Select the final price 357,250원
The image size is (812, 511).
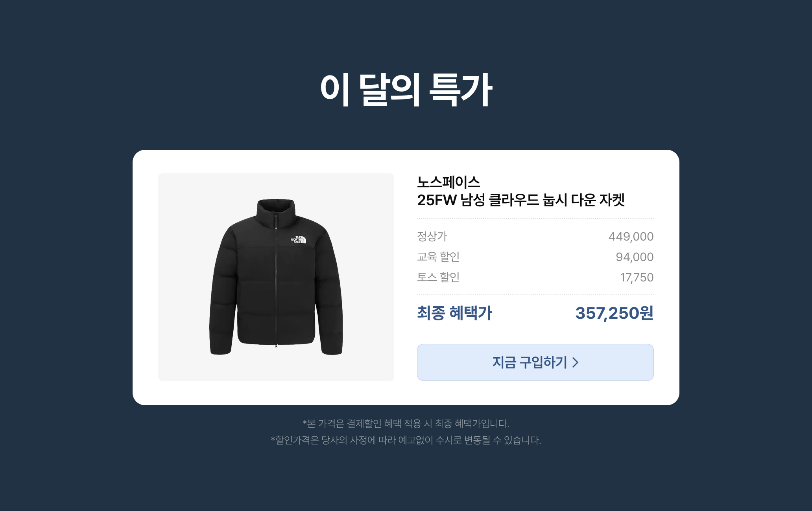tap(614, 313)
